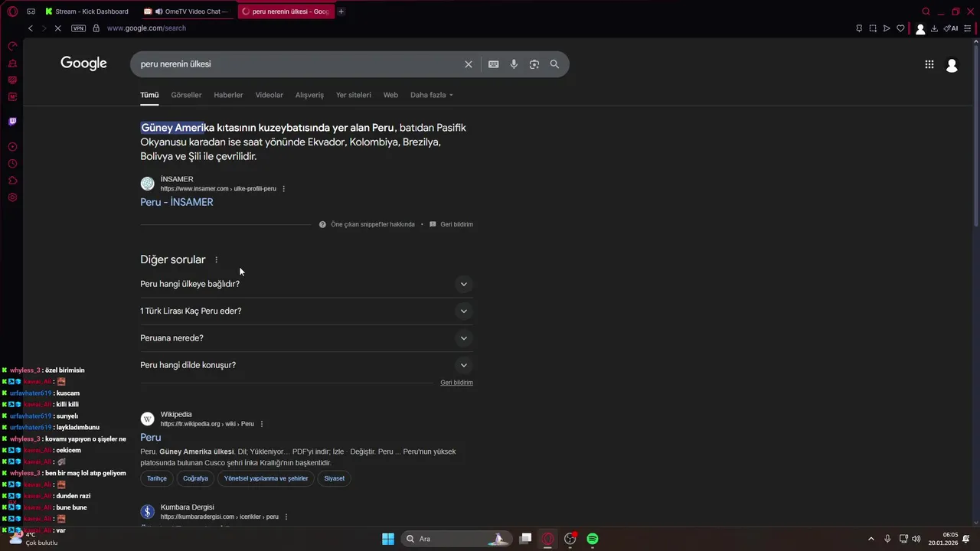Submit search with magnifier icon
This screenshot has width=980, height=551.
(554, 64)
